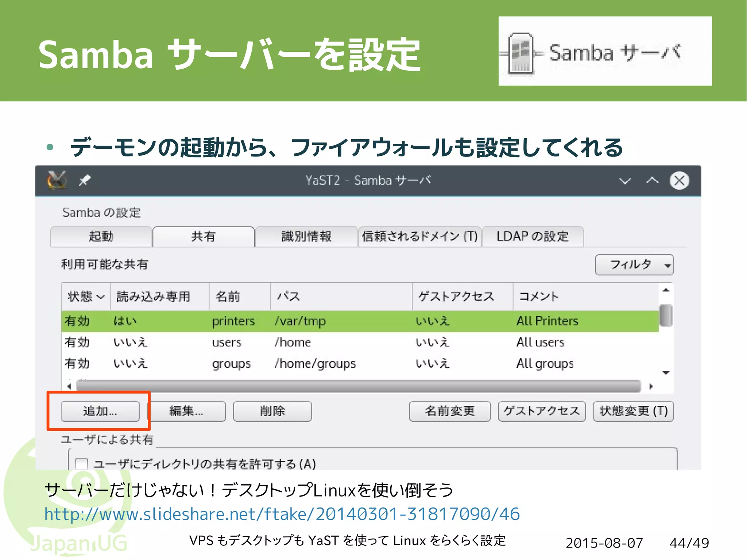Open the LDAP の設定 tab
747x560 pixels.
(x=533, y=236)
